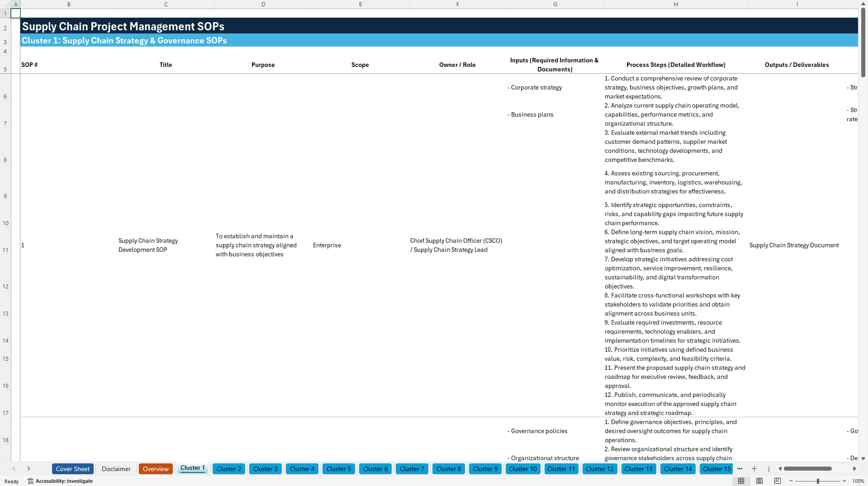The image size is (868, 486).
Task: Switch to Cluster 13 sheet
Action: pos(639,469)
